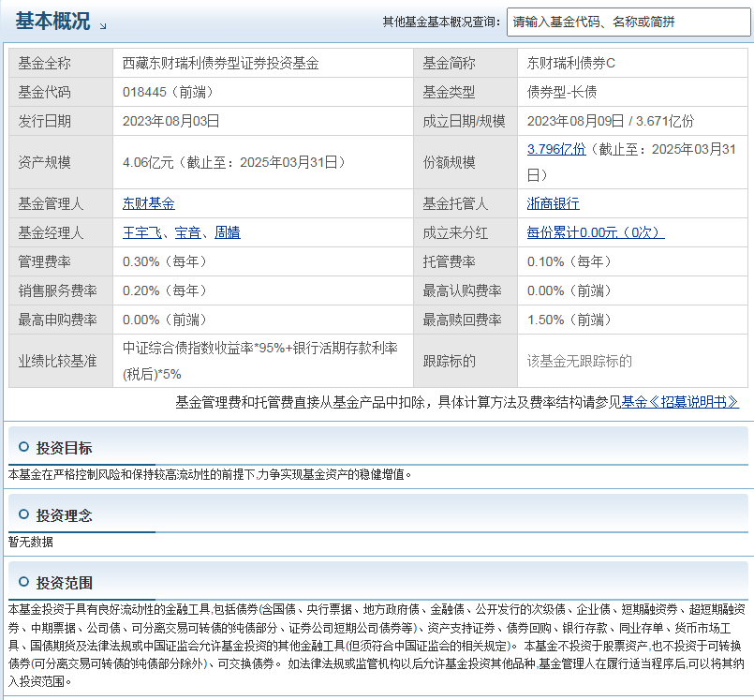Open fund manager 王宇飞's profile link

pos(141,232)
